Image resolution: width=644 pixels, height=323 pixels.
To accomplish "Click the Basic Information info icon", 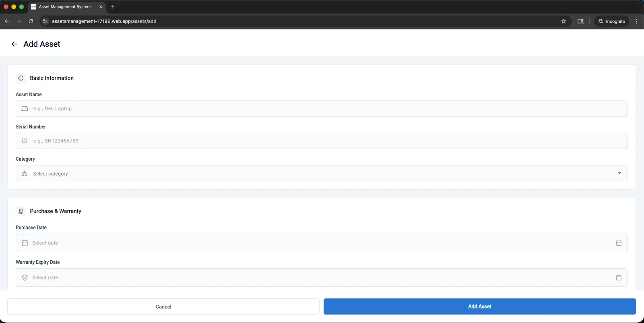I will (x=21, y=78).
